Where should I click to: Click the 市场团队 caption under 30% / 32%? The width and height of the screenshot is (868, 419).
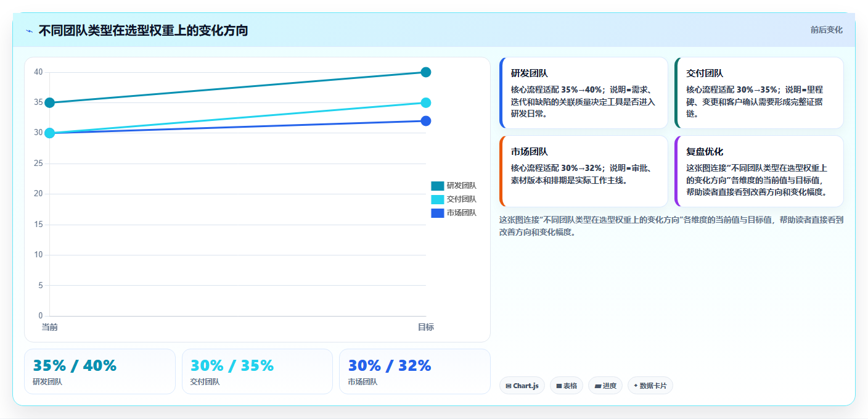click(x=362, y=382)
